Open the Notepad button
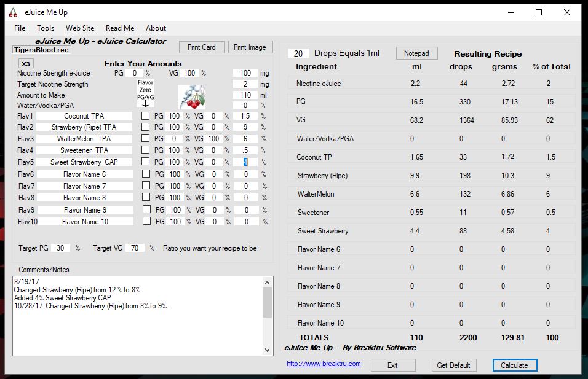The image size is (588, 379). coord(416,53)
